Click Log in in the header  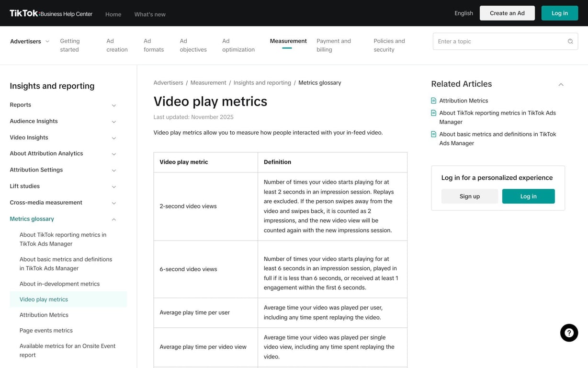pyautogui.click(x=560, y=13)
